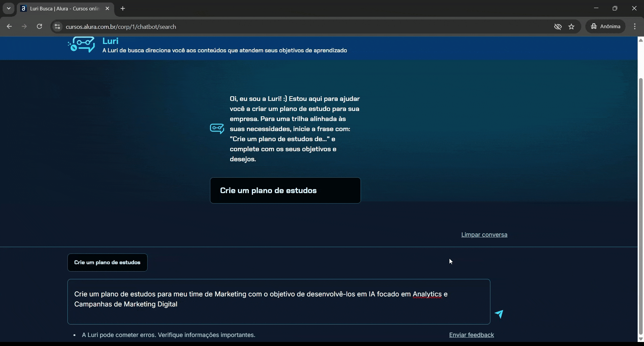Send the message with the paper plane icon
This screenshot has width=644, height=346.
click(x=499, y=314)
